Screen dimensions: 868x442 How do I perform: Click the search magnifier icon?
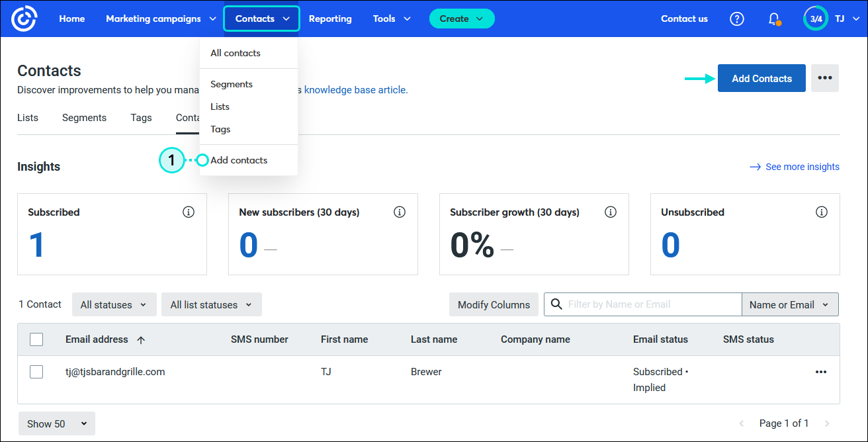point(556,304)
